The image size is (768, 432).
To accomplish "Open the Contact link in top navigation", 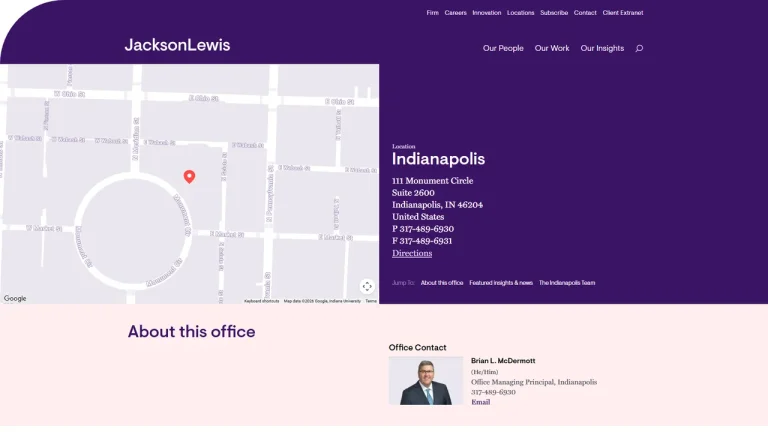I will click(x=585, y=13).
